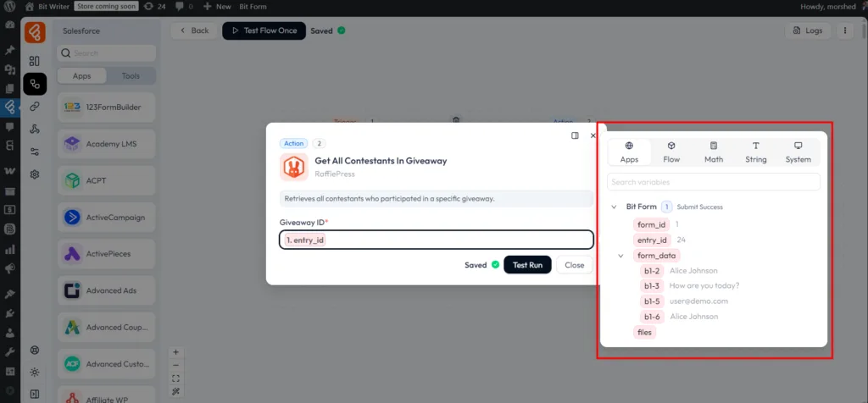The height and width of the screenshot is (403, 868).
Task: Open the Logs button
Action: point(808,31)
